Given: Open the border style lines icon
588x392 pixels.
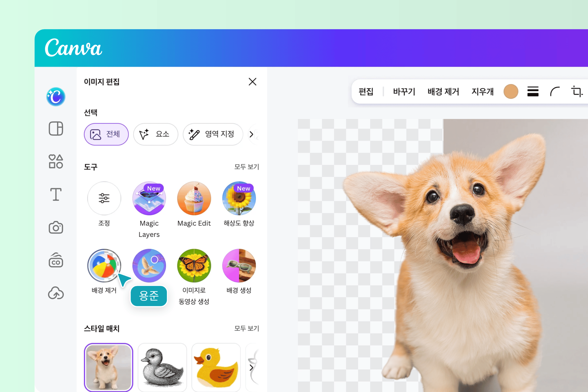Looking at the screenshot, I should [x=533, y=91].
